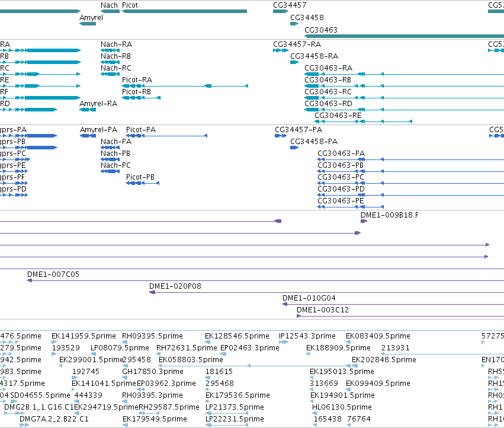The image size is (504, 428).
Task: Select the CG30463-PD protein feature
Action: click(x=410, y=195)
